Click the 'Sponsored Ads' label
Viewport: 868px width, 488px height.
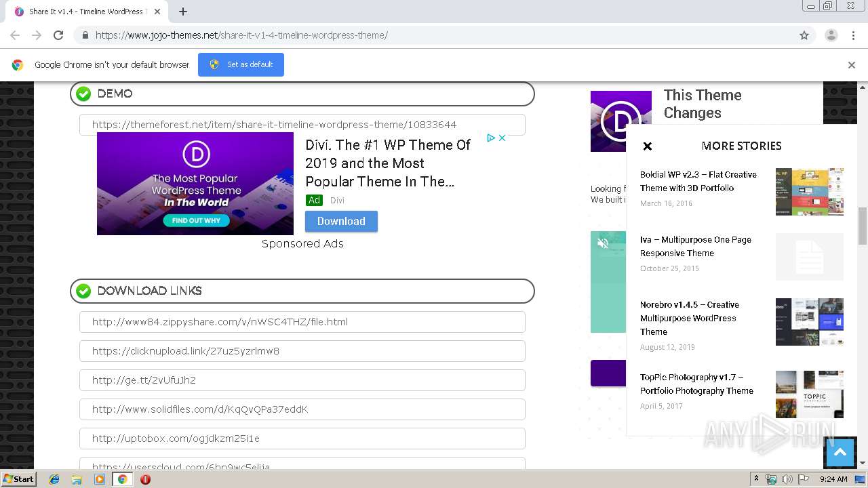(302, 244)
